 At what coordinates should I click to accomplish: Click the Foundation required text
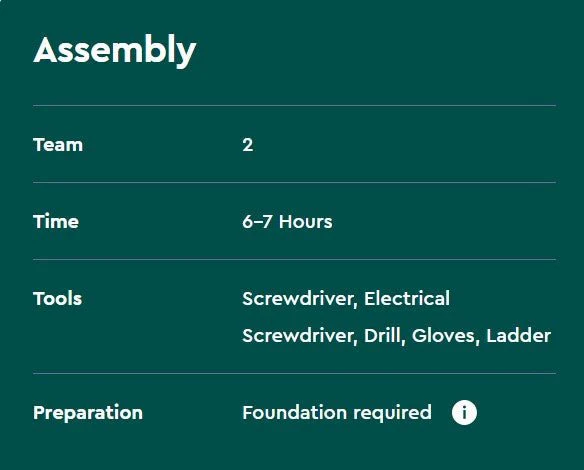[337, 413]
